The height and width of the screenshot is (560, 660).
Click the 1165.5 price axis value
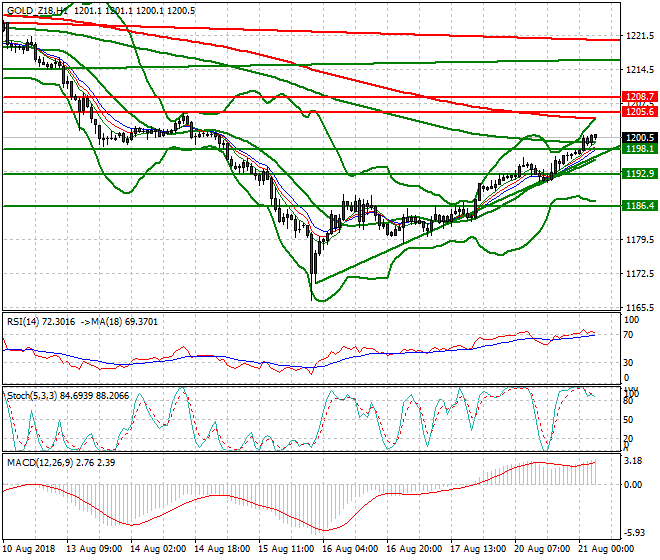(640, 308)
